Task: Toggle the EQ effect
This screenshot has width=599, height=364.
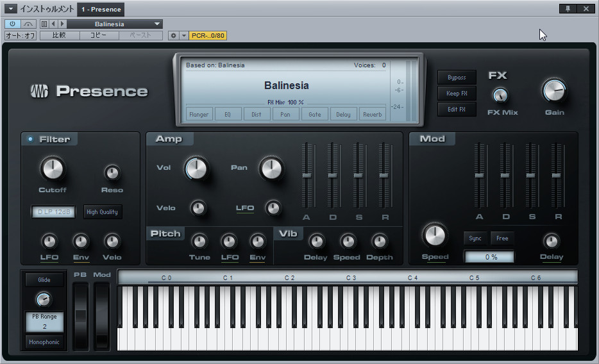Action: (x=228, y=114)
